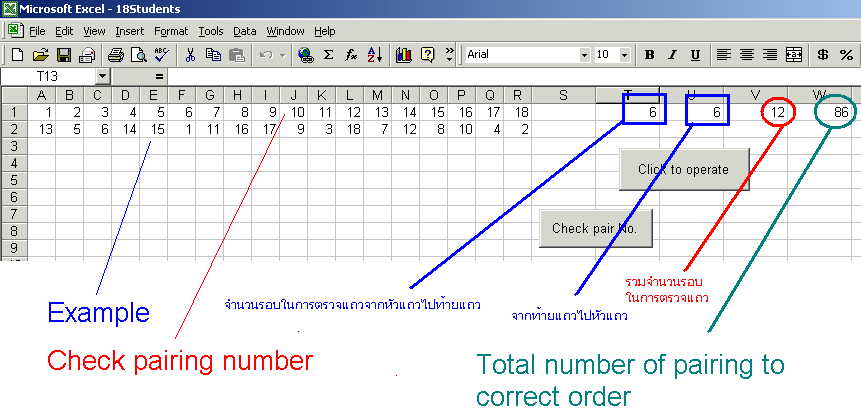Screen dimensions: 861x419
Task: Open the Name Box dropdown arrow
Action: 103,76
